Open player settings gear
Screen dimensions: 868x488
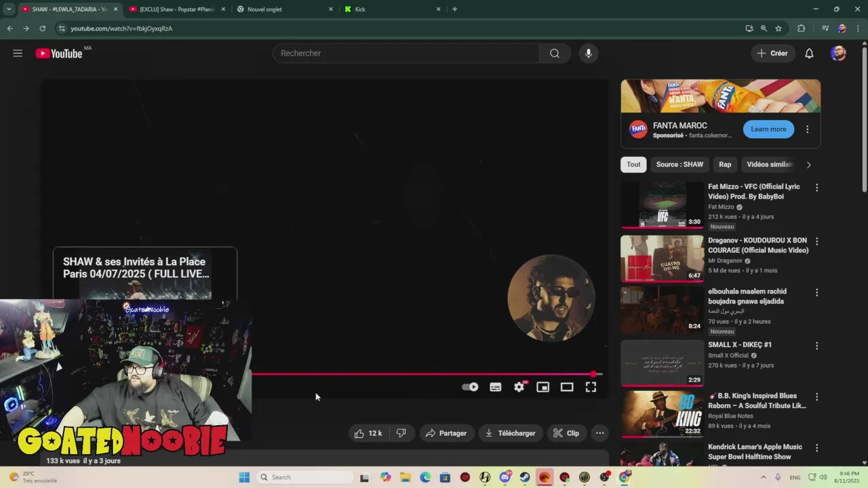click(519, 387)
